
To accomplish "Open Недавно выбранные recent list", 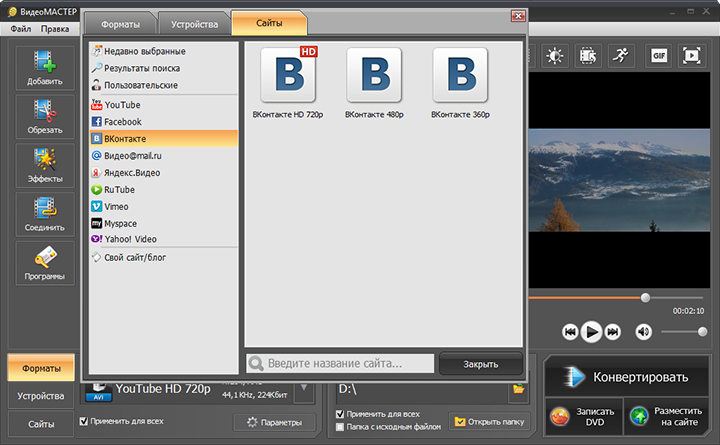I will click(x=163, y=51).
